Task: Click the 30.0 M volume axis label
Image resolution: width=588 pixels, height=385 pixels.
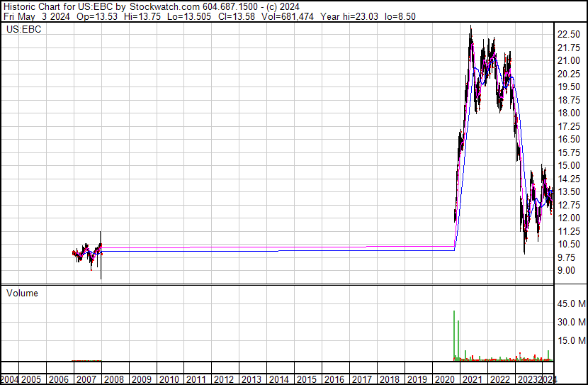Action: (x=571, y=322)
